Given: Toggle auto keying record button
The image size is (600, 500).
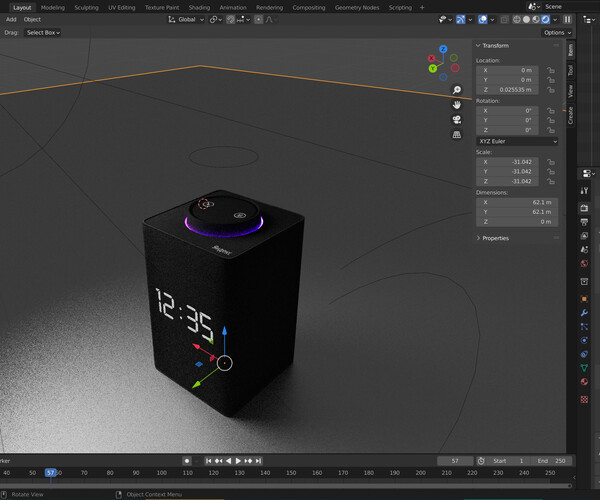Looking at the screenshot, I should pyautogui.click(x=187, y=461).
